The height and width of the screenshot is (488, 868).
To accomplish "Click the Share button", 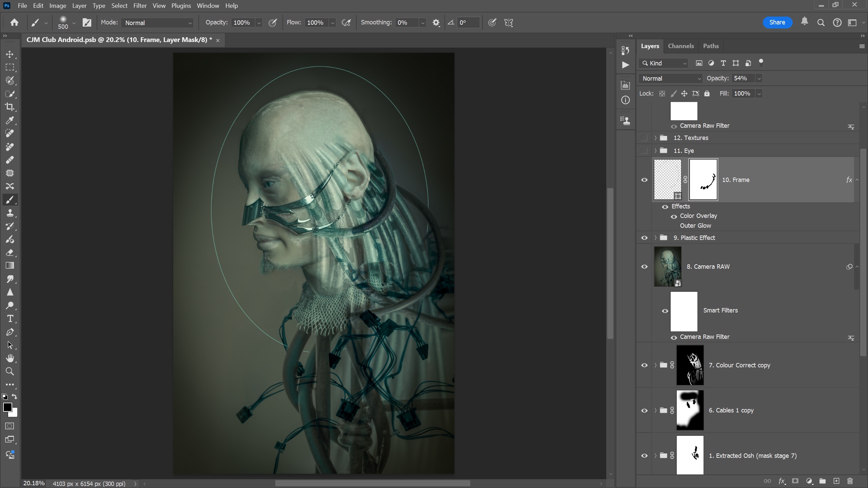I will (777, 22).
